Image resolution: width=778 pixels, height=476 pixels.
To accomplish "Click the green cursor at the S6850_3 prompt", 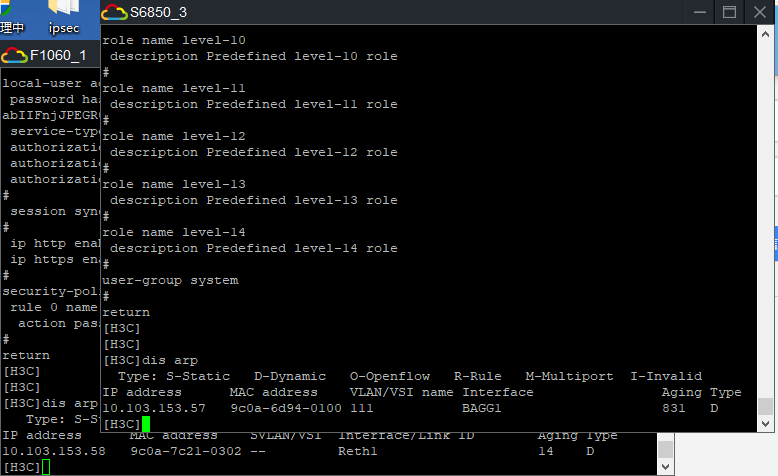I will click(146, 424).
